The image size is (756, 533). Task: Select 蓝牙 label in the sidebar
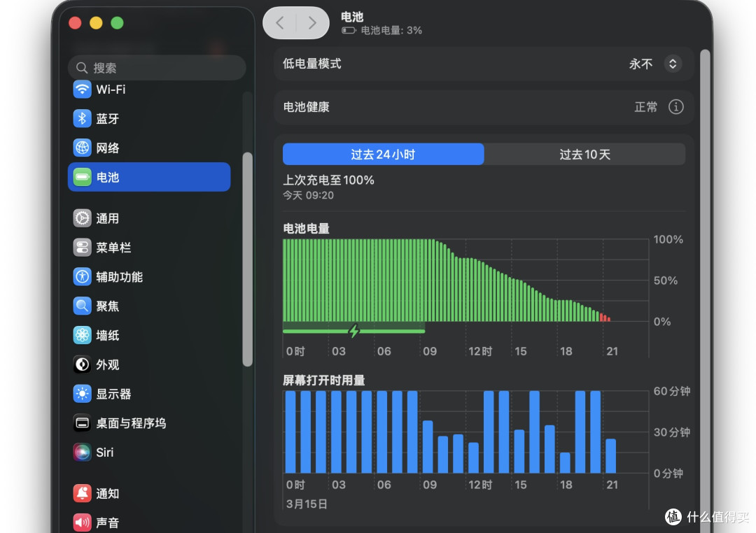[x=108, y=119]
